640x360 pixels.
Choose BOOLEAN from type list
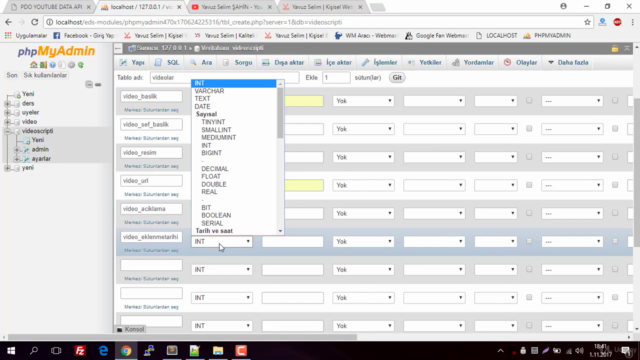[216, 215]
